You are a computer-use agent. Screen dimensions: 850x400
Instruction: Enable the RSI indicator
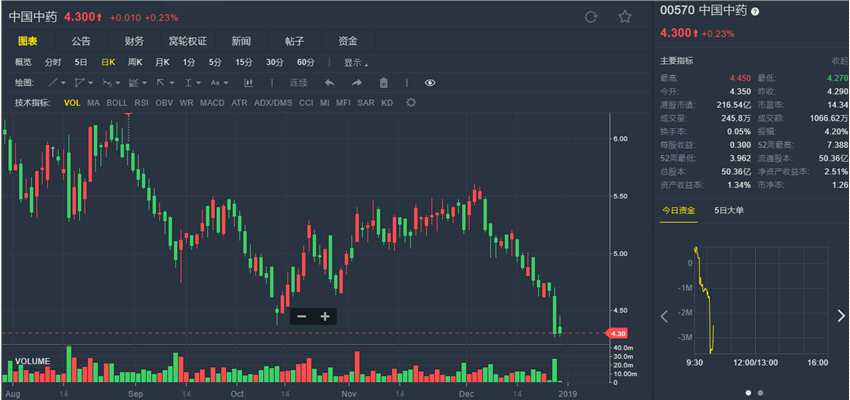pos(141,102)
